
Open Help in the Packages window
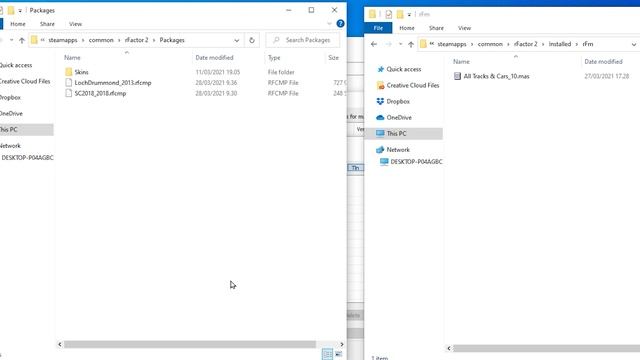tap(340, 24)
